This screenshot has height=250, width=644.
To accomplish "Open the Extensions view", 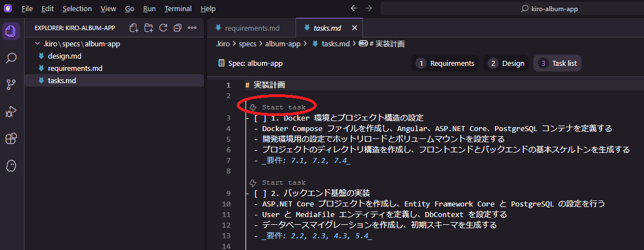I will (11, 139).
